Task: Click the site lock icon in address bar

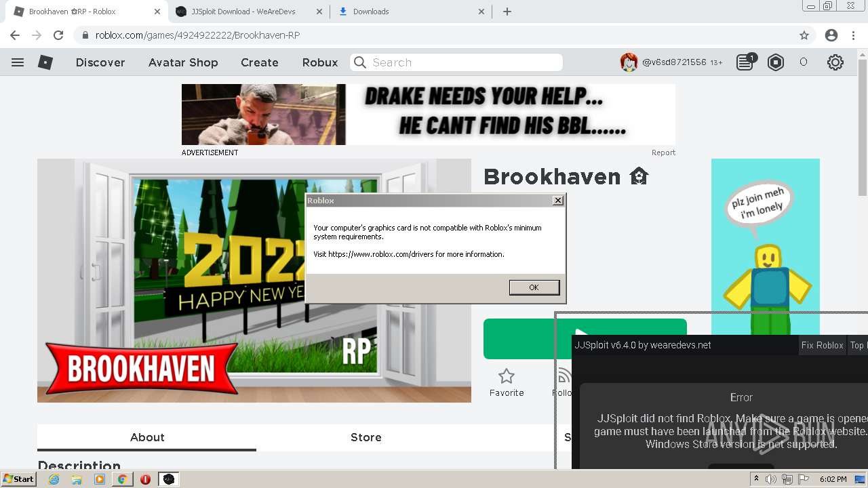Action: (x=85, y=35)
